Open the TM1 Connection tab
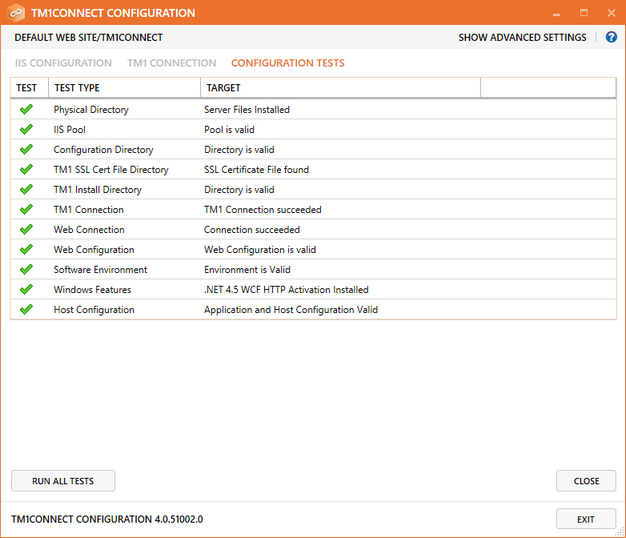The width and height of the screenshot is (626, 538). 172,63
